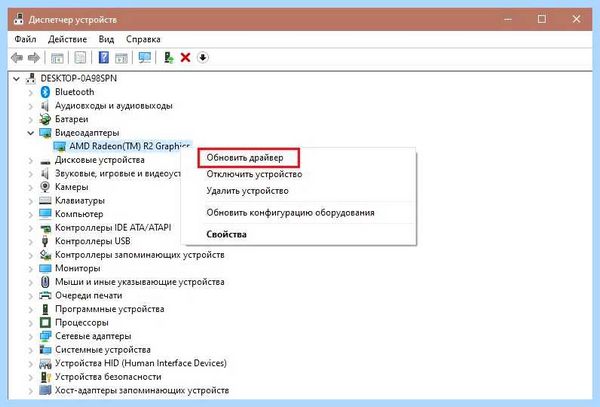600x407 pixels.
Task: Click the mouse icon beside Мыши и иные указывающие устройства
Action: 45,282
